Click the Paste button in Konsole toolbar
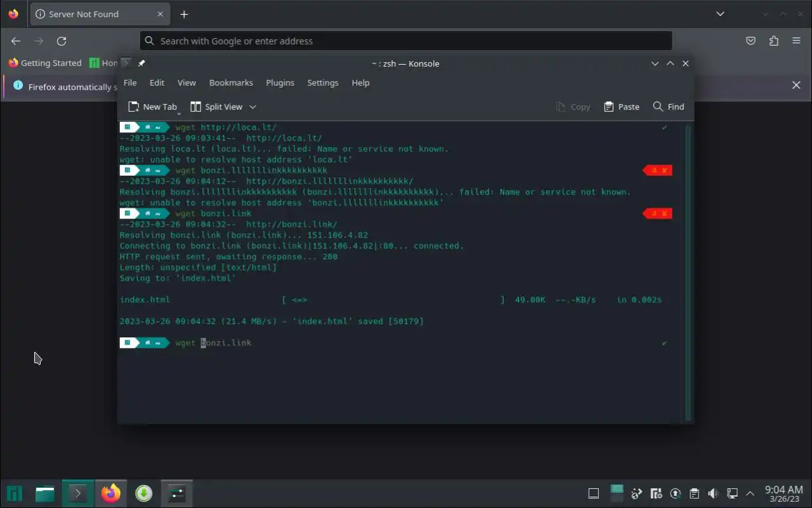Viewport: 812px width, 508px height. point(622,107)
